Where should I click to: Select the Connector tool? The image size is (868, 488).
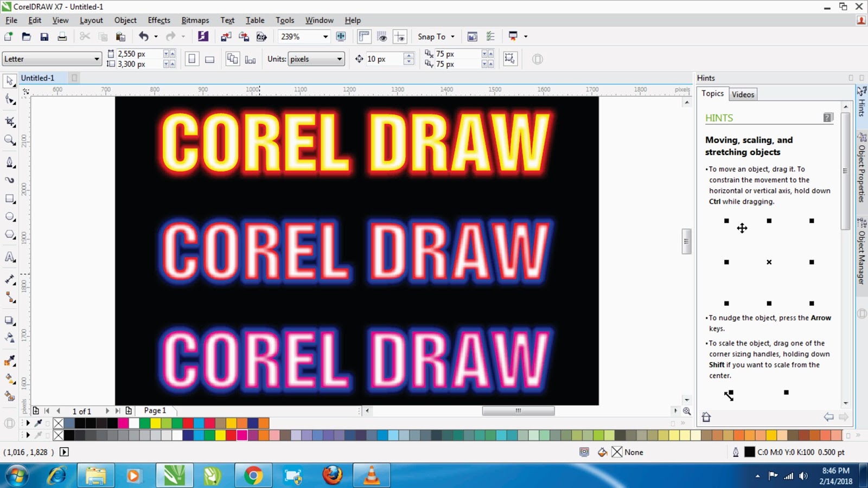[10, 297]
